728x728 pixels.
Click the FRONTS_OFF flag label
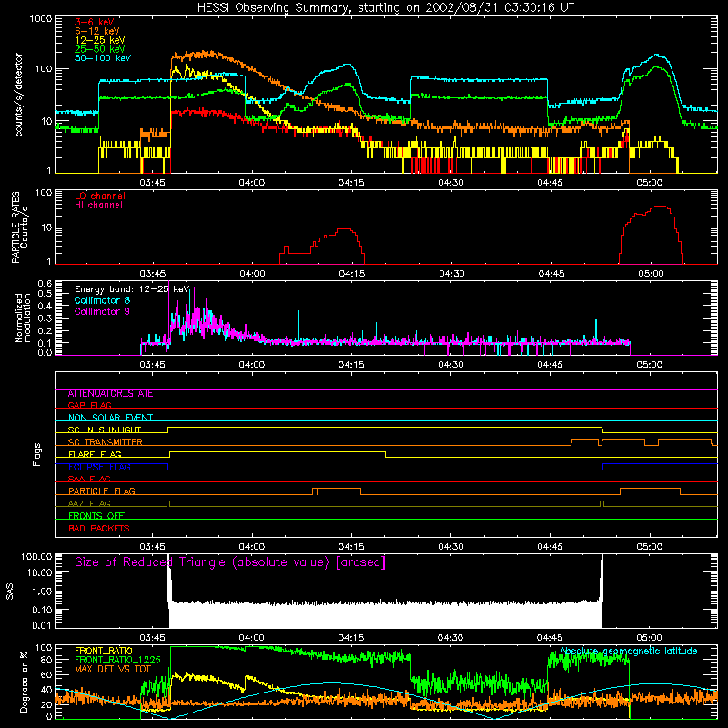pyautogui.click(x=96, y=516)
